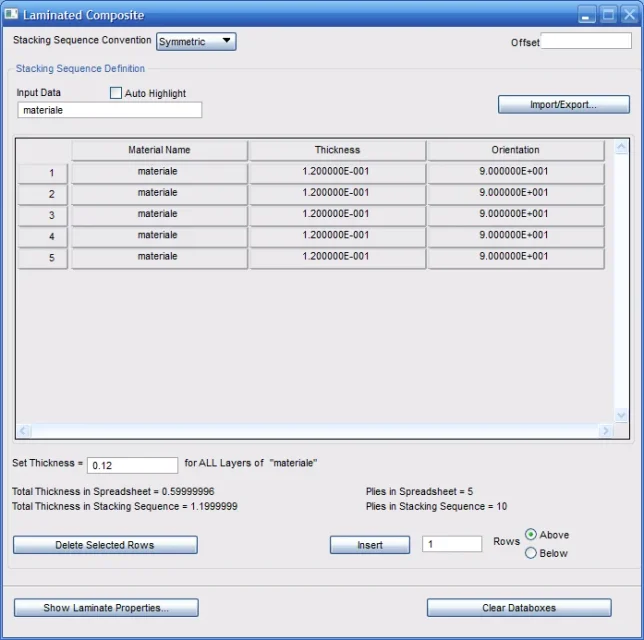Viewport: 644px width, 640px height.
Task: Click the Offset input field
Action: (x=585, y=41)
